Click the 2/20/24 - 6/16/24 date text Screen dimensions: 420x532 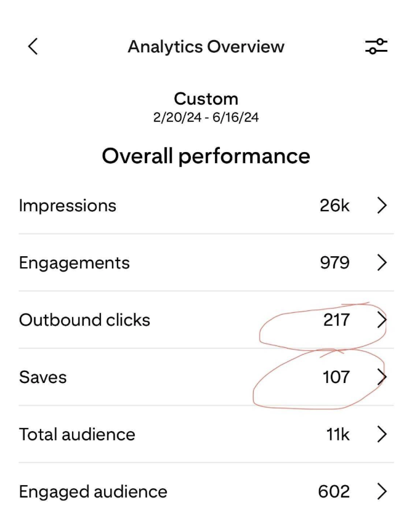tap(206, 118)
